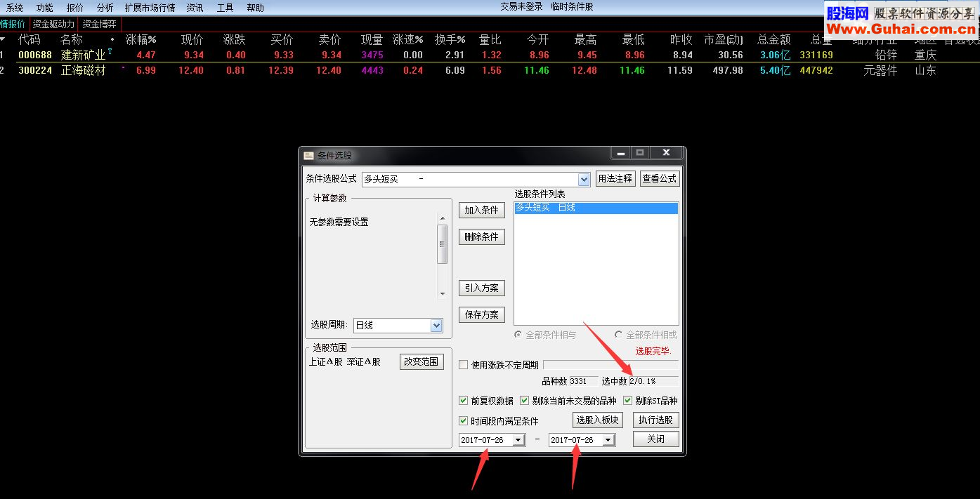Click the progress bar beside 使用涨跌不定周期
This screenshot has width=980, height=499.
610,365
